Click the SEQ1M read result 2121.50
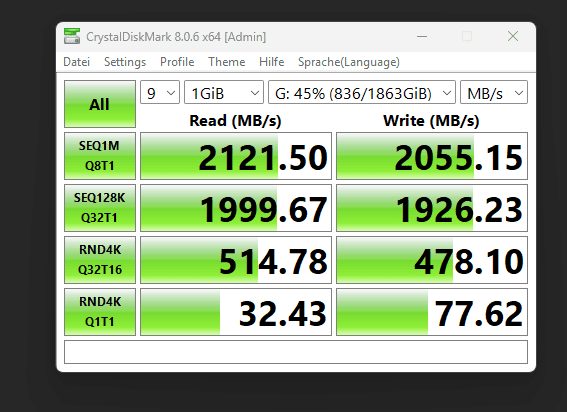This screenshot has height=412, width=567. coord(236,156)
